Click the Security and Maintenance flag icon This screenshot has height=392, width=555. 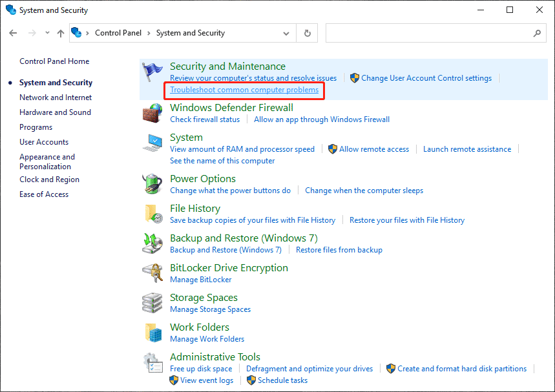point(152,72)
